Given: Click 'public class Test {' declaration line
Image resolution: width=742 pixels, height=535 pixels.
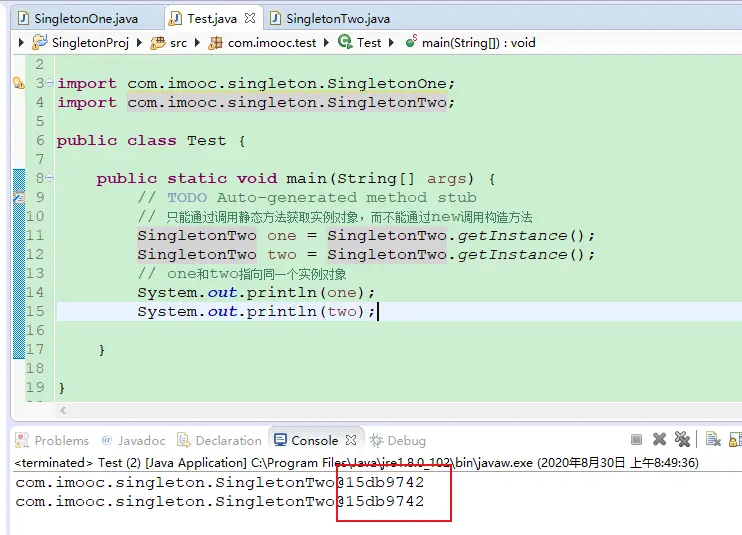Looking at the screenshot, I should (x=150, y=140).
